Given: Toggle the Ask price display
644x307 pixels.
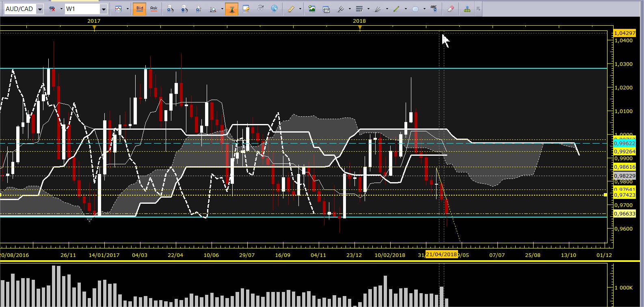Looking at the screenshot, I should pos(153,9).
